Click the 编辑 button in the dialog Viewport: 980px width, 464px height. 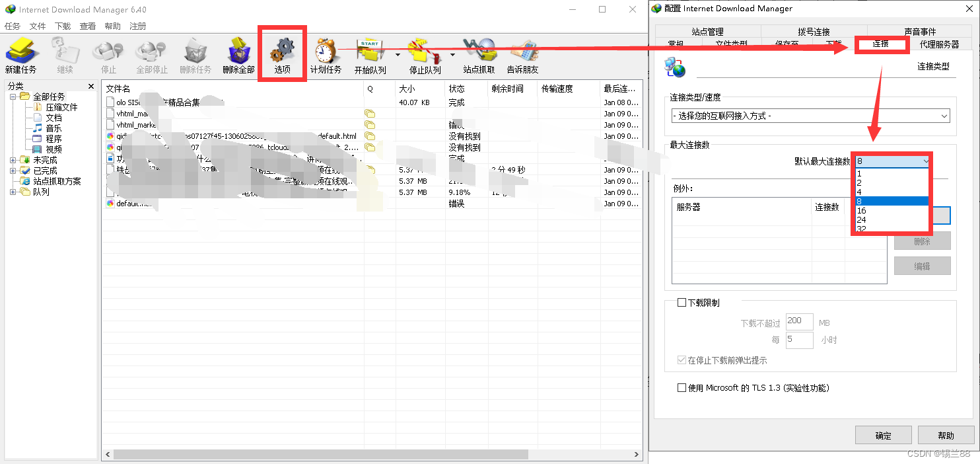point(923,266)
